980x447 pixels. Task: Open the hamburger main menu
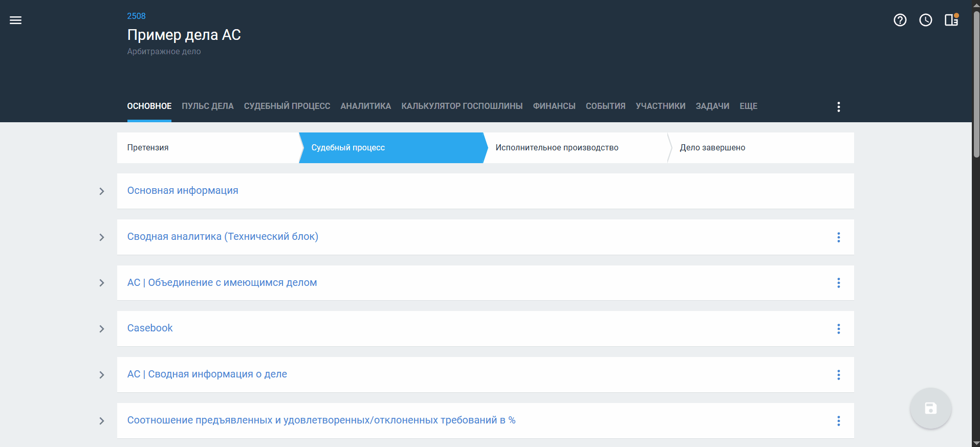(15, 20)
